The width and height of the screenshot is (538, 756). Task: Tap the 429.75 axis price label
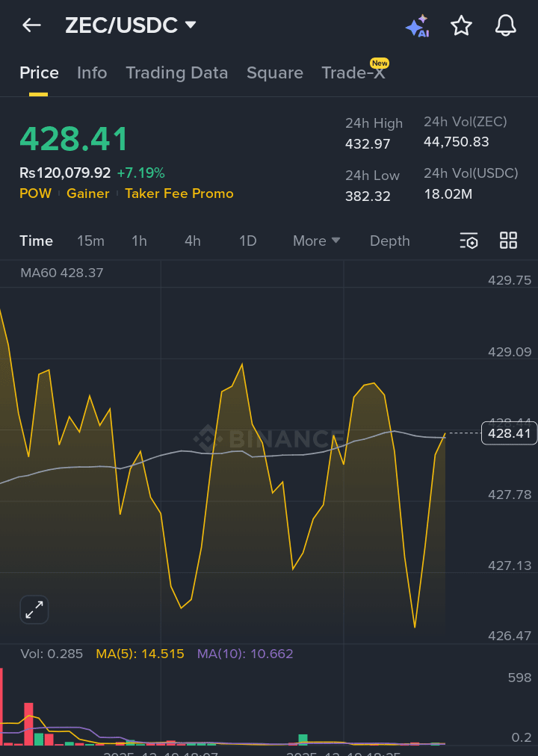click(x=510, y=280)
